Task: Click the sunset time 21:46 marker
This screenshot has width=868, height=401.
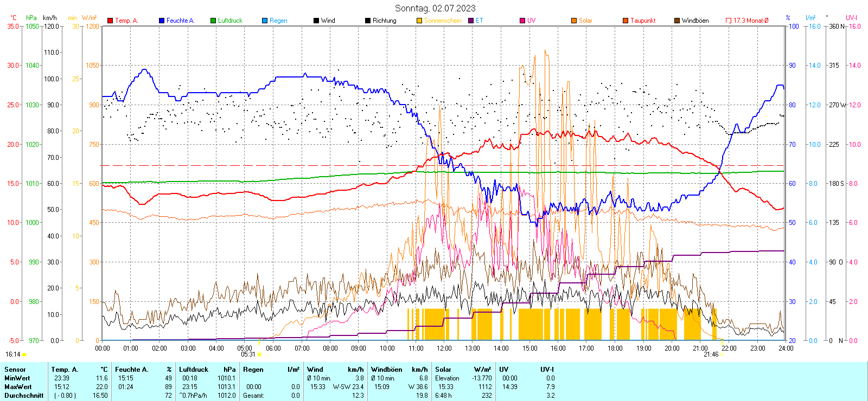Action: pyautogui.click(x=711, y=354)
